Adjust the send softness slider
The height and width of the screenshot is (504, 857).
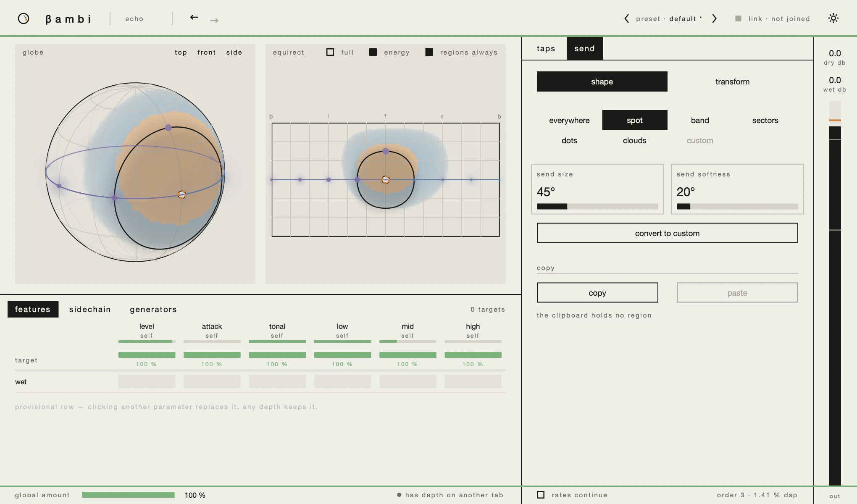click(x=737, y=206)
